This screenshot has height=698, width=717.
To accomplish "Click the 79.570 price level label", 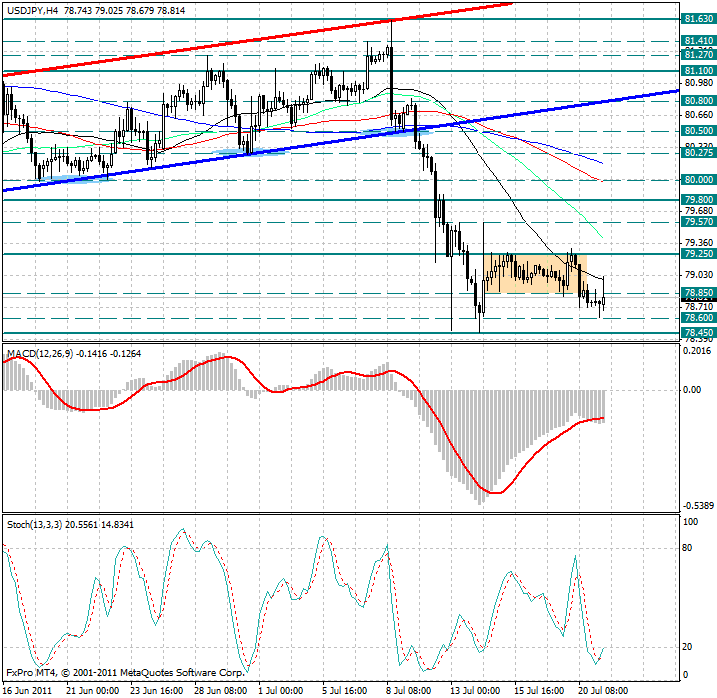I will click(x=697, y=222).
